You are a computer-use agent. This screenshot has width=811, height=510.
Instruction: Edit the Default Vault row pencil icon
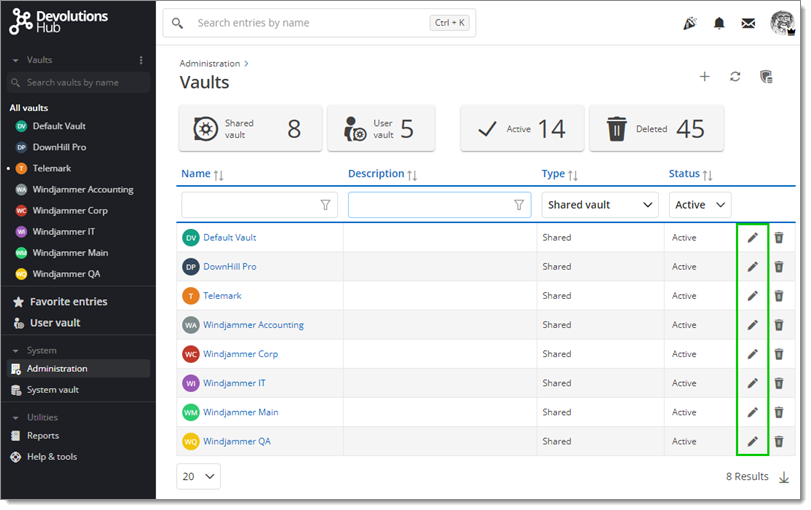click(752, 237)
